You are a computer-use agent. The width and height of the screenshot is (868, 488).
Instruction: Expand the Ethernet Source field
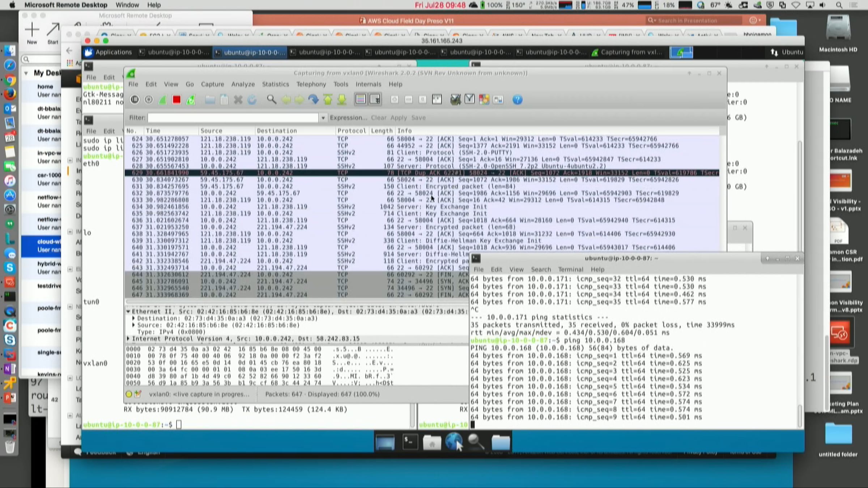coord(133,325)
